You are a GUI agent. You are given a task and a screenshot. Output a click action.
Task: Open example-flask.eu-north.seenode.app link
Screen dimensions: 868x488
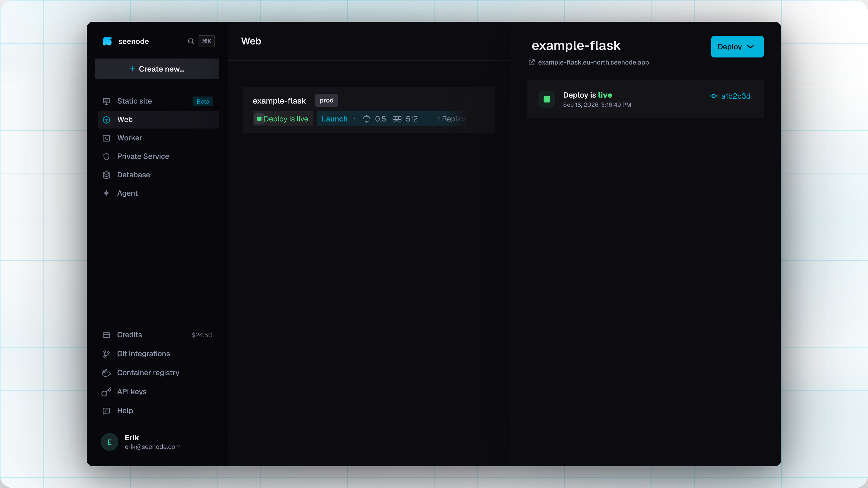593,62
